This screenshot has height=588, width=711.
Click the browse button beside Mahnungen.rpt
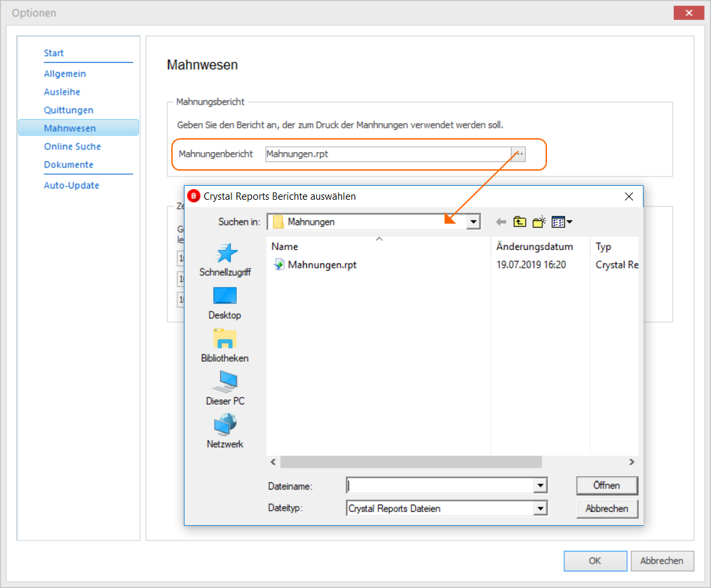[x=519, y=154]
